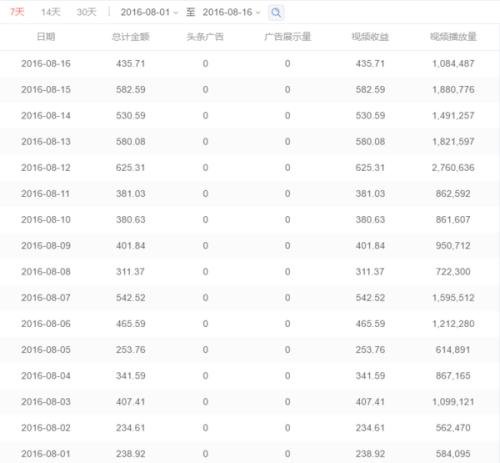Click play count 1,821,597

pyautogui.click(x=453, y=142)
